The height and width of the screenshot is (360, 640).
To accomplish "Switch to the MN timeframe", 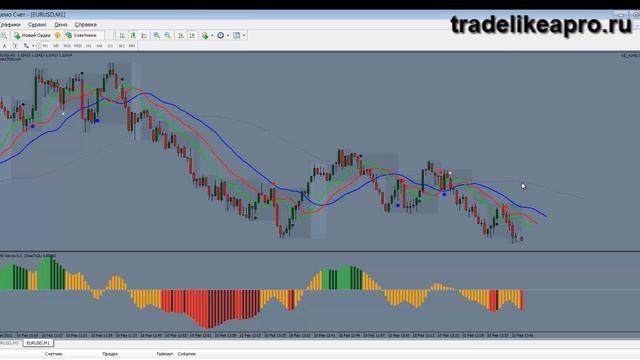I will pyautogui.click(x=132, y=46).
